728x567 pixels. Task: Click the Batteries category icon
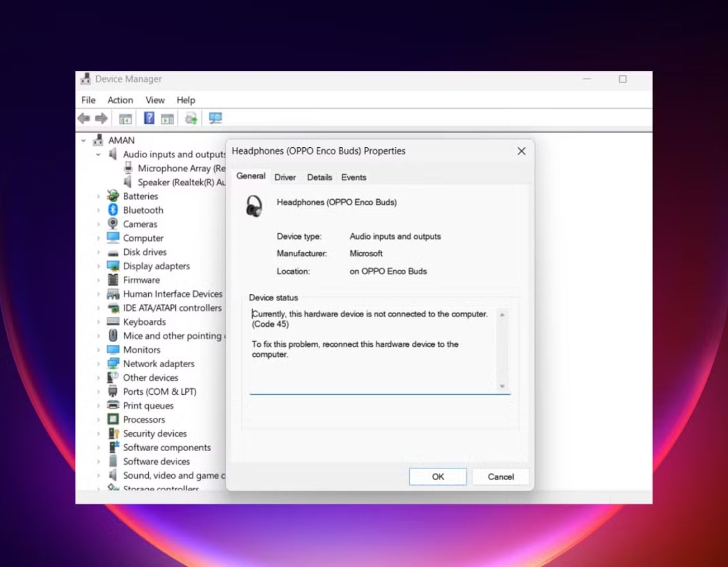[x=113, y=196]
